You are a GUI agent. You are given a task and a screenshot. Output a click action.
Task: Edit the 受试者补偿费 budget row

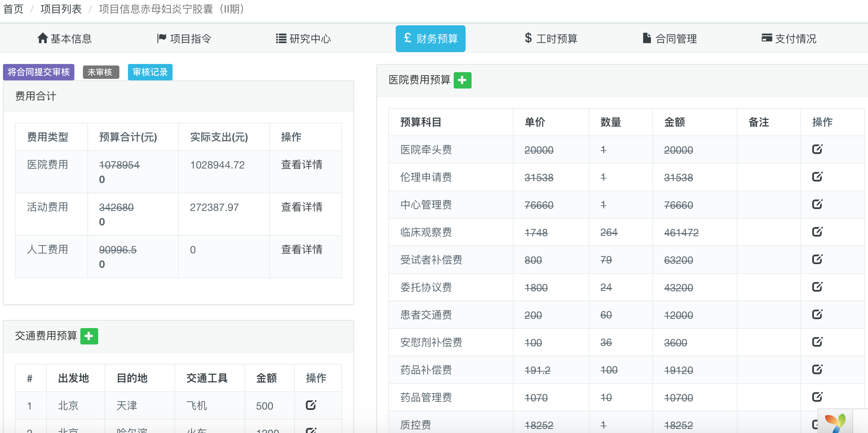pos(817,259)
